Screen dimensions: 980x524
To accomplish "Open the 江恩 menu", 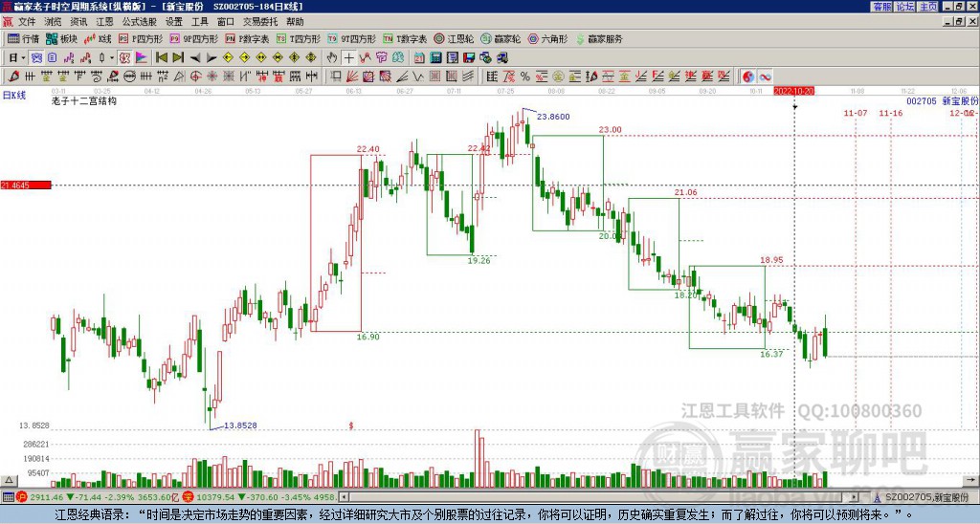I will (x=104, y=22).
